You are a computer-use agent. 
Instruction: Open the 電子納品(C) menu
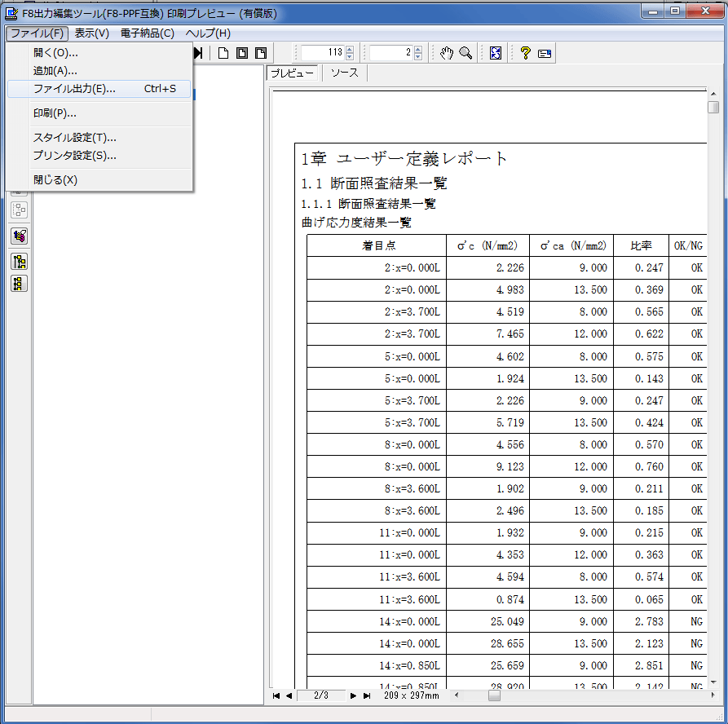click(148, 33)
